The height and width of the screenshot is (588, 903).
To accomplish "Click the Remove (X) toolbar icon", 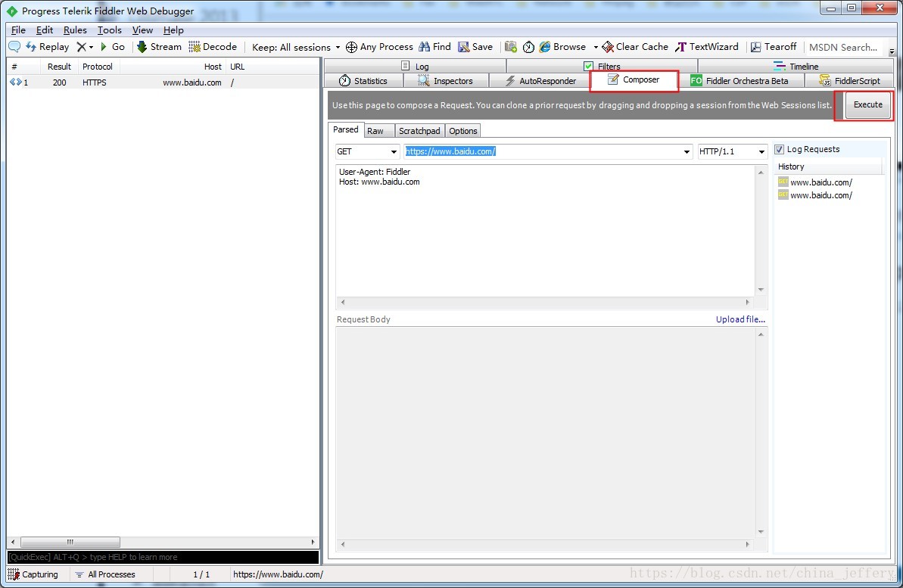I will (81, 47).
